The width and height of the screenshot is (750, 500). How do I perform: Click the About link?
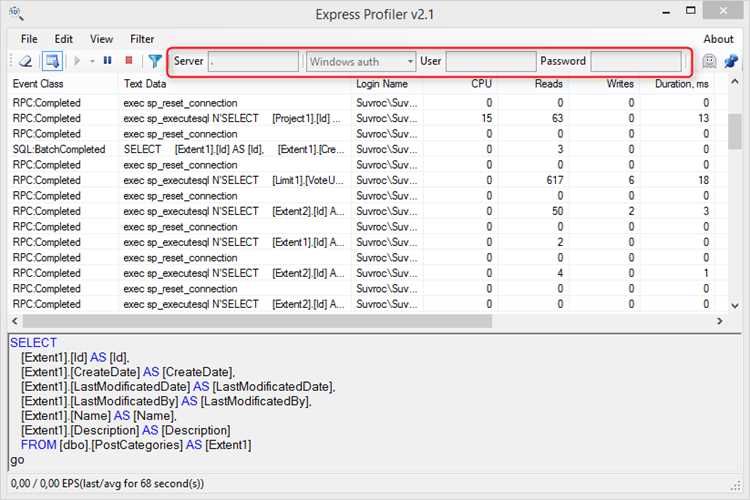(x=718, y=39)
